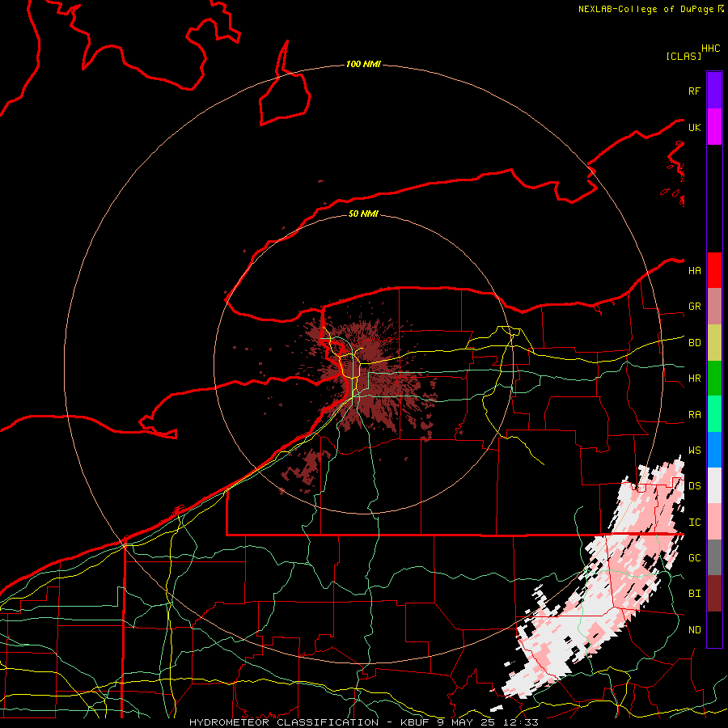Click the 'DS' legend label

(695, 486)
